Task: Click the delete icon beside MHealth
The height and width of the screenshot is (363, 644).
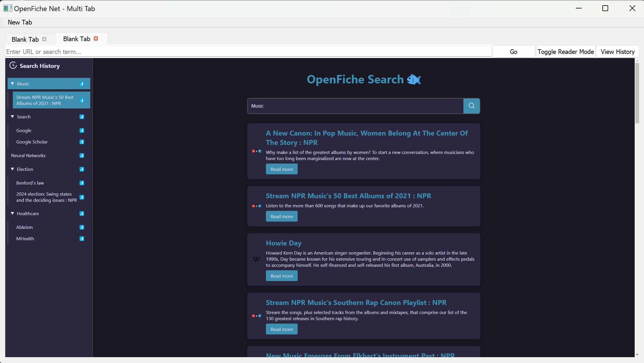Action: pyautogui.click(x=82, y=239)
